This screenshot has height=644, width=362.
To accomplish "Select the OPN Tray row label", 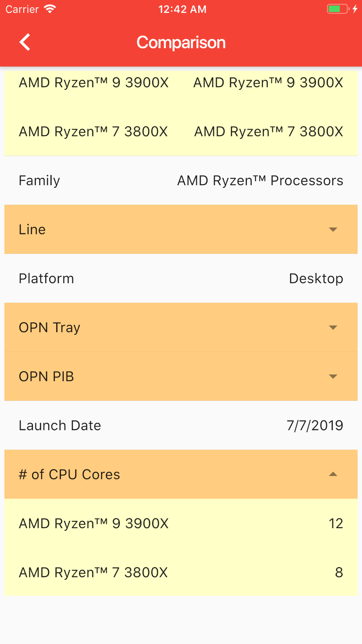I will (50, 328).
